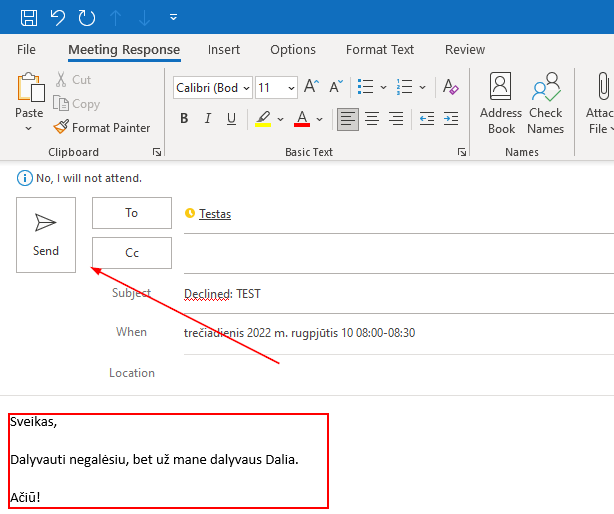Open Address Book
Image resolution: width=614 pixels, height=514 pixels.
click(x=501, y=103)
